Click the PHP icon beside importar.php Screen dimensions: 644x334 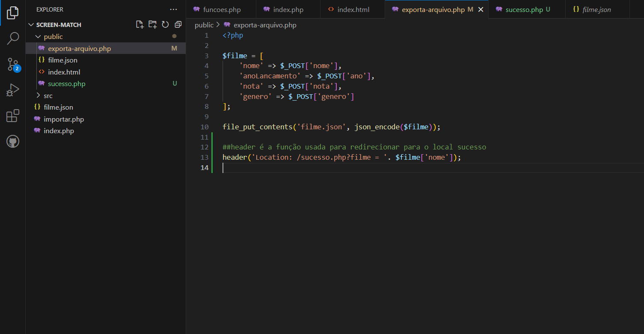pos(37,119)
